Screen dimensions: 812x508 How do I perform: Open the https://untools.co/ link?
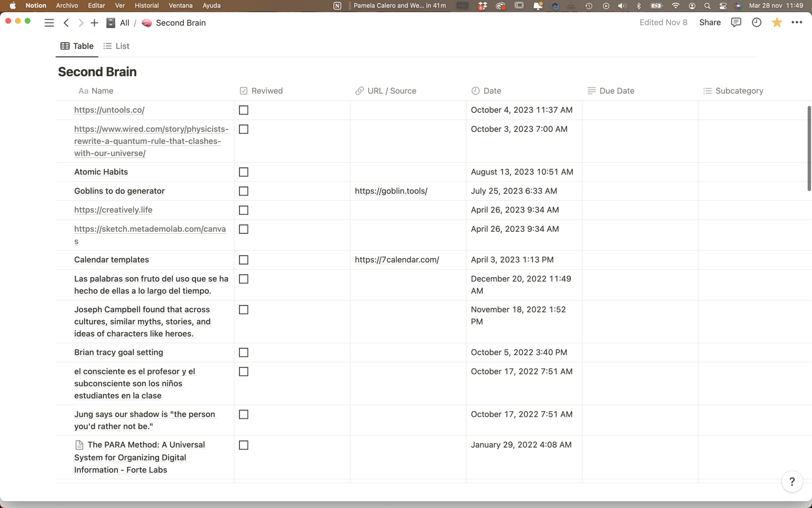tap(109, 110)
